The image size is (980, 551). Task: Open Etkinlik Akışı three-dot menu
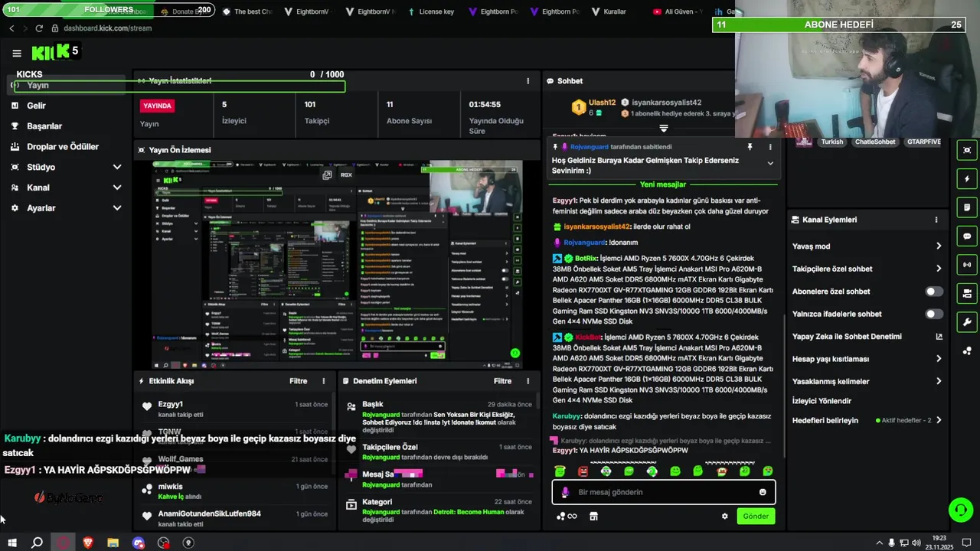(x=323, y=381)
